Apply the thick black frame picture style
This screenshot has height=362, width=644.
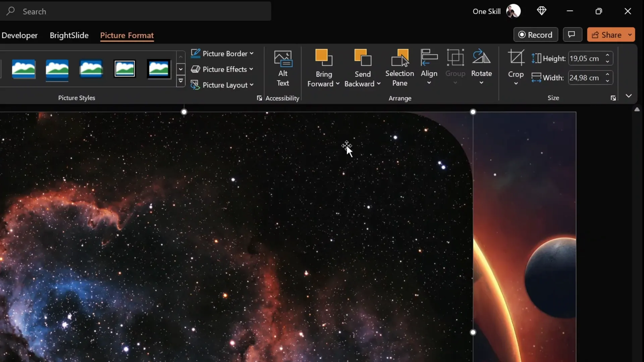tap(159, 69)
